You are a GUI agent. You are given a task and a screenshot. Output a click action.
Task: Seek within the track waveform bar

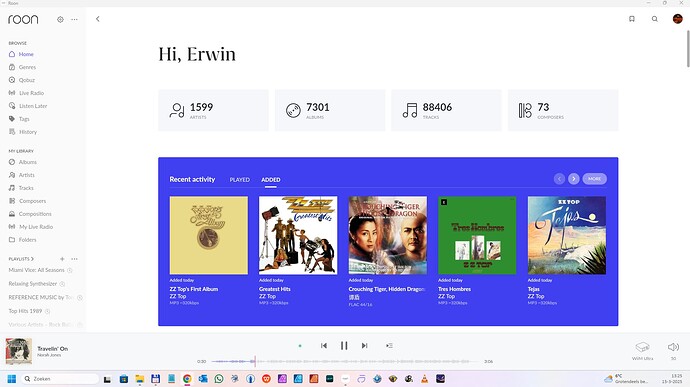[345, 361]
